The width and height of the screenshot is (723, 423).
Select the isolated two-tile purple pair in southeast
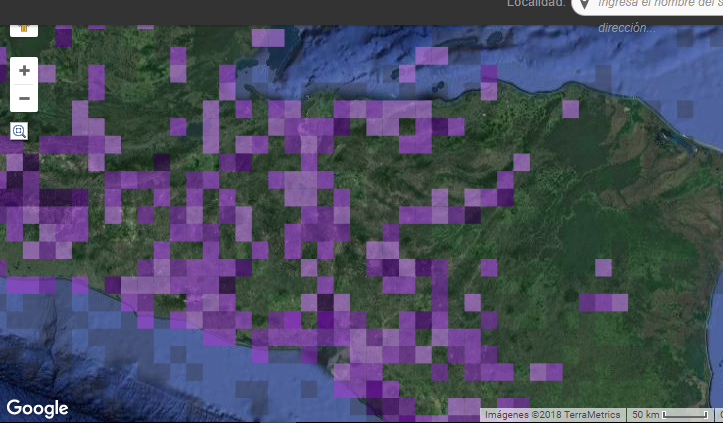(x=546, y=372)
